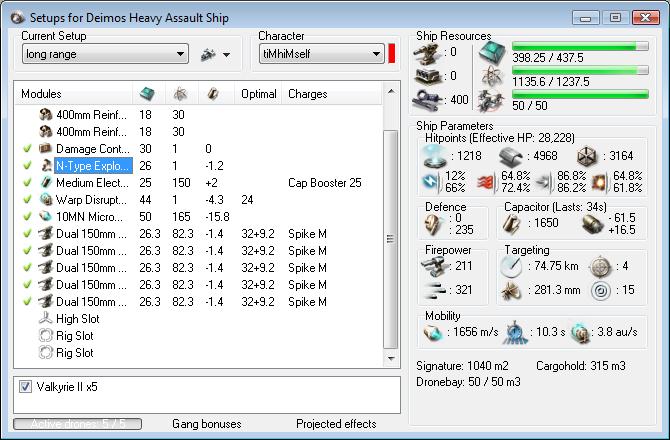Toggle the Damage Control module active checkmark

coord(27,149)
